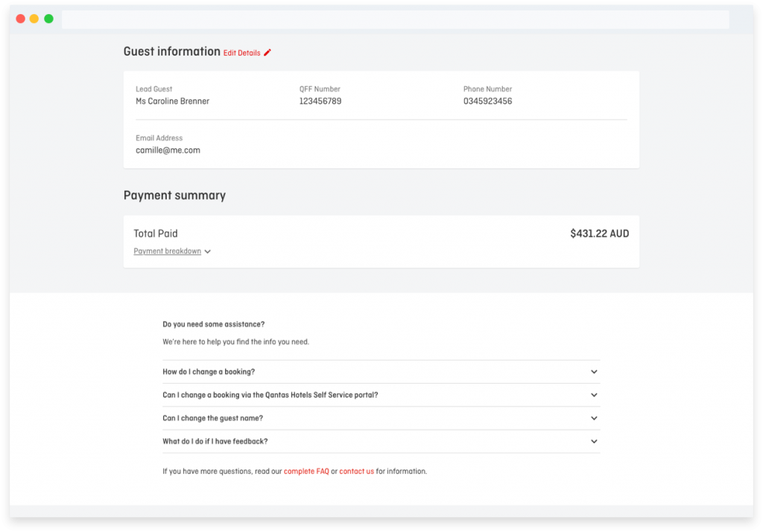This screenshot has height=532, width=763.
Task: Click the yellow minimize window button
Action: click(x=34, y=19)
